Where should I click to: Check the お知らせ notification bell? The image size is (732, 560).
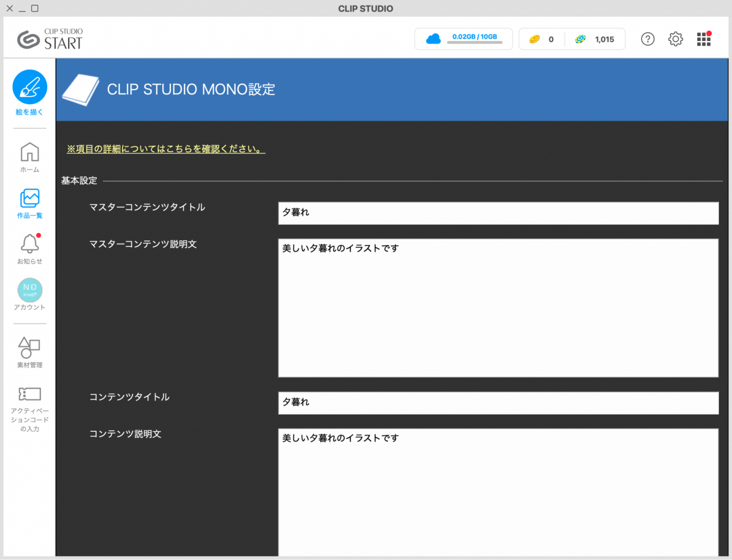pyautogui.click(x=30, y=244)
